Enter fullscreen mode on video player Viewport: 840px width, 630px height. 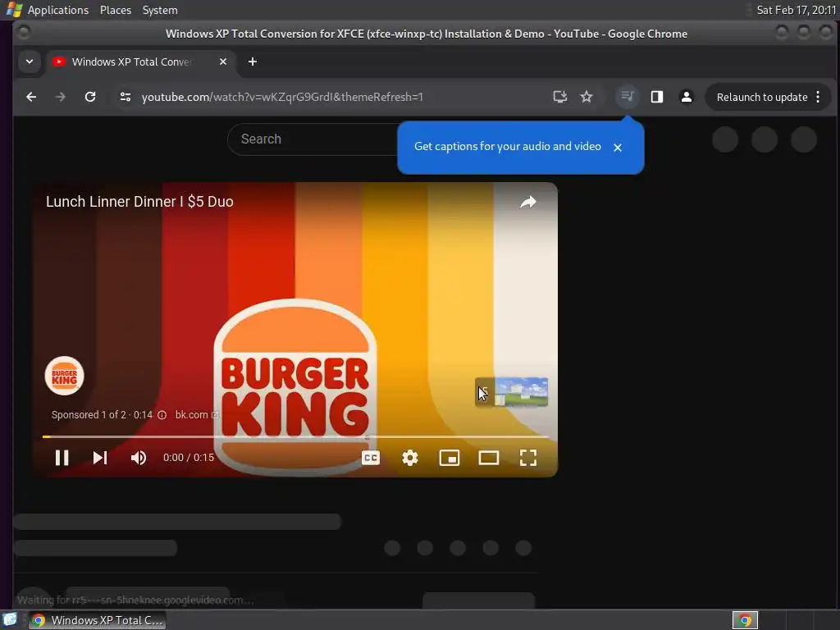527,458
